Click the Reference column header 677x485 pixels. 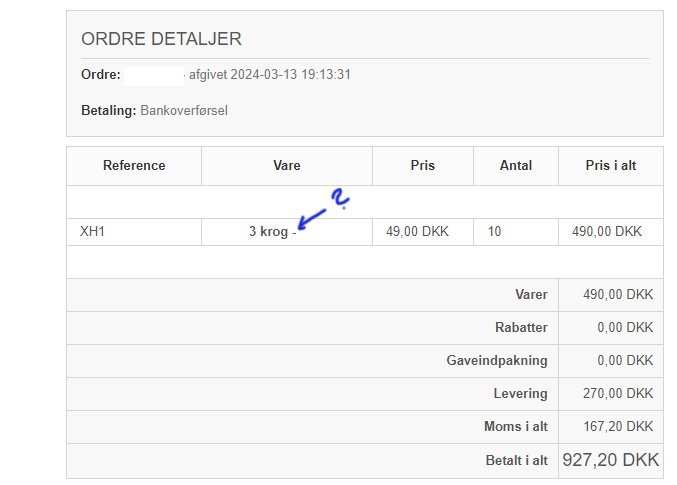click(x=134, y=166)
